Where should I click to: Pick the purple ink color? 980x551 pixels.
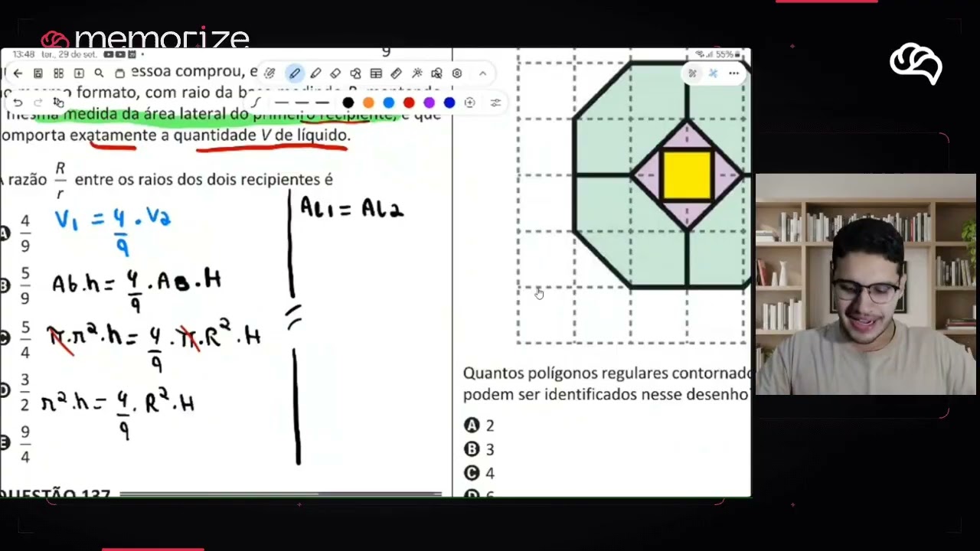pos(430,103)
